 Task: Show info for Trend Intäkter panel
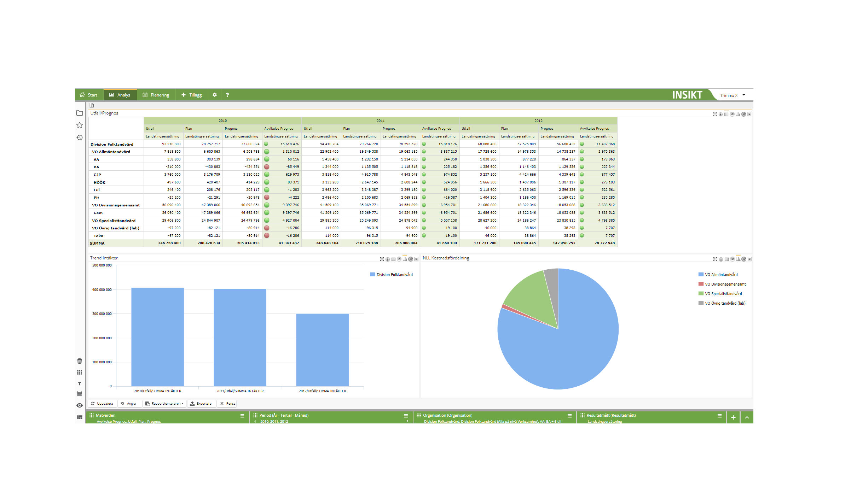tap(388, 259)
